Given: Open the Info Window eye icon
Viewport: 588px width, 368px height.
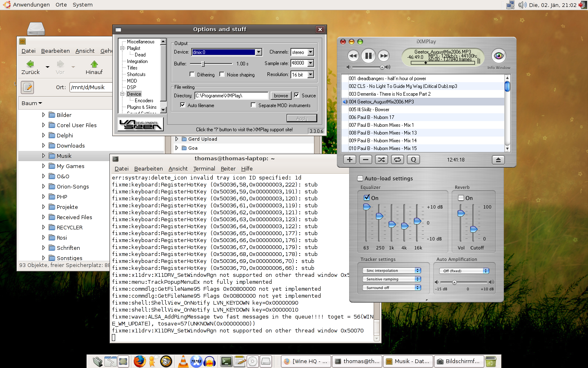Looking at the screenshot, I should tap(498, 56).
